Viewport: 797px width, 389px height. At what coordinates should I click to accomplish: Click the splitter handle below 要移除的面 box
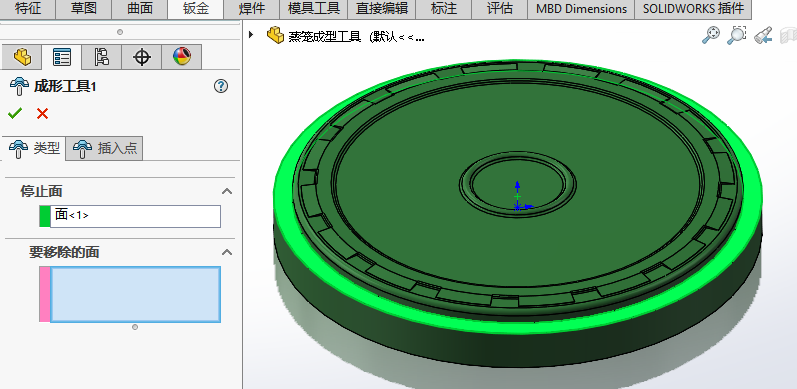click(135, 327)
